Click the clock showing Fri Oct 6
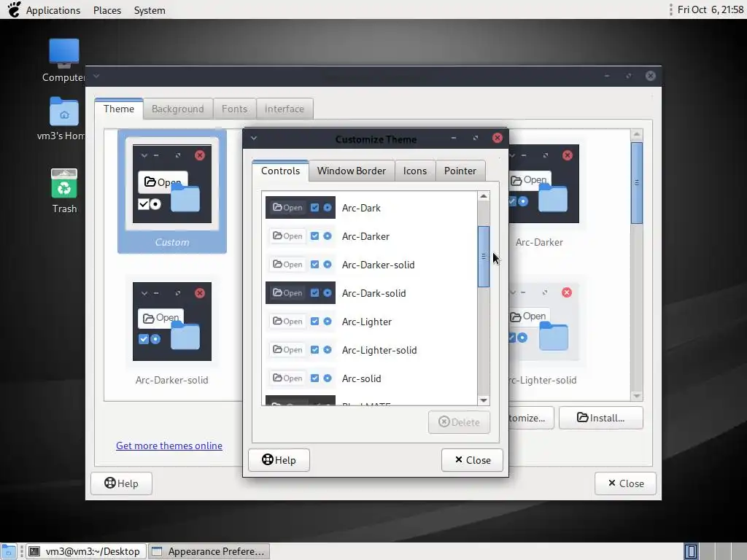Image resolution: width=747 pixels, height=560 pixels. [x=710, y=9]
